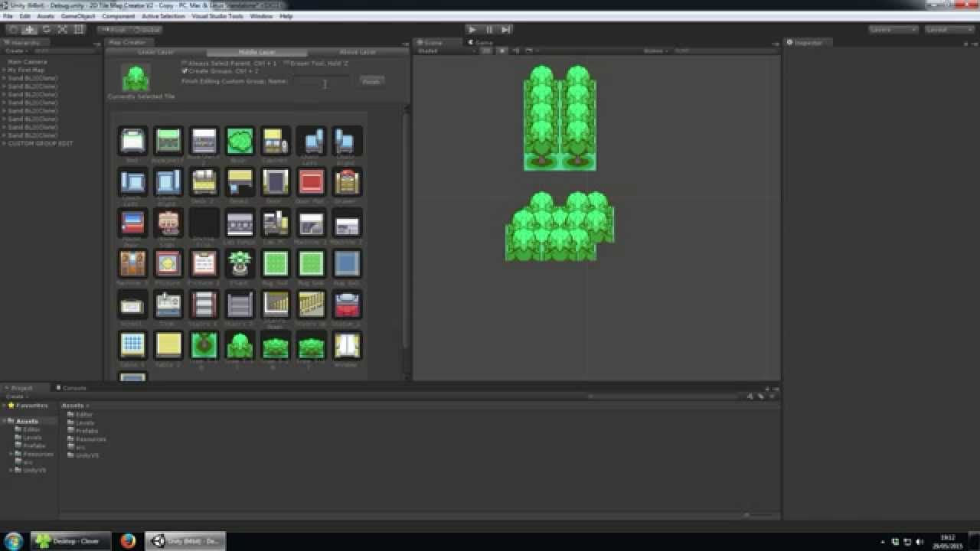This screenshot has height=551, width=980.
Task: Select the Hand tool in Unity toolbar
Action: tap(12, 29)
